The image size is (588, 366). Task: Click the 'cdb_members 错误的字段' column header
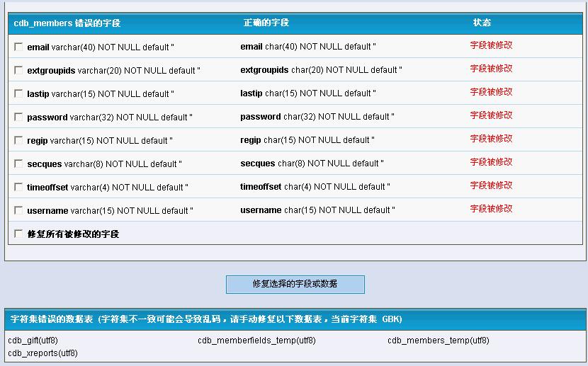click(x=67, y=23)
